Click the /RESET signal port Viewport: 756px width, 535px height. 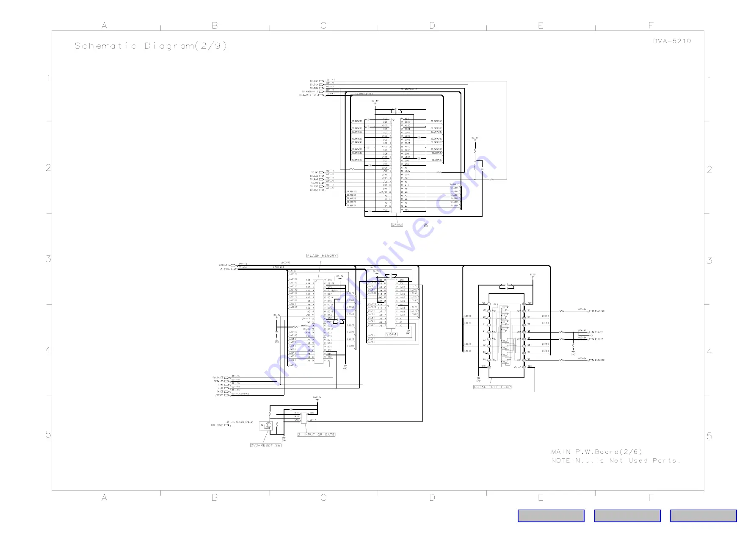pos(227,395)
